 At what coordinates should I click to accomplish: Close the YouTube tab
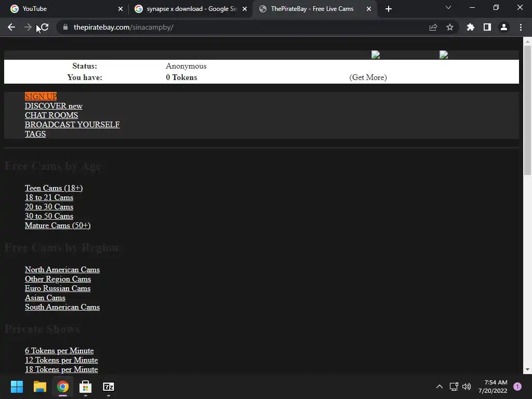tap(121, 9)
